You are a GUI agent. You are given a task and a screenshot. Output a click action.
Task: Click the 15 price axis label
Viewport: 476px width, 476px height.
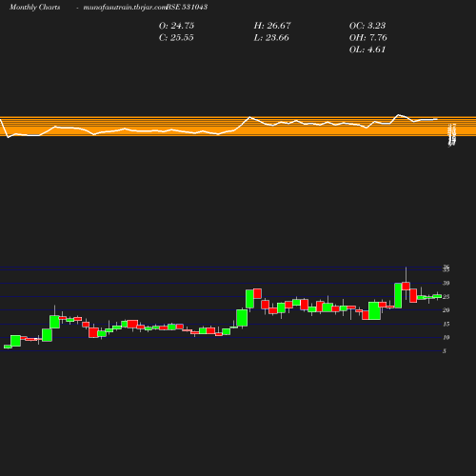446,324
